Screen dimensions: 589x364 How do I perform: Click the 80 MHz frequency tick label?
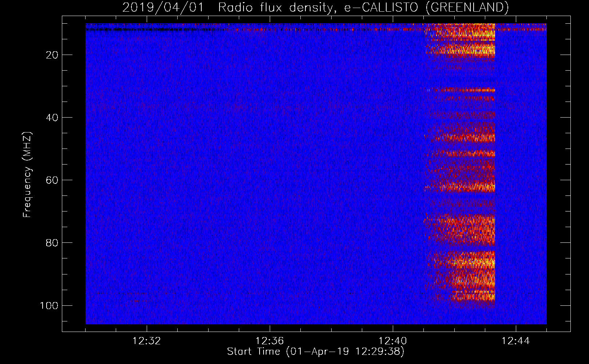tap(52, 243)
